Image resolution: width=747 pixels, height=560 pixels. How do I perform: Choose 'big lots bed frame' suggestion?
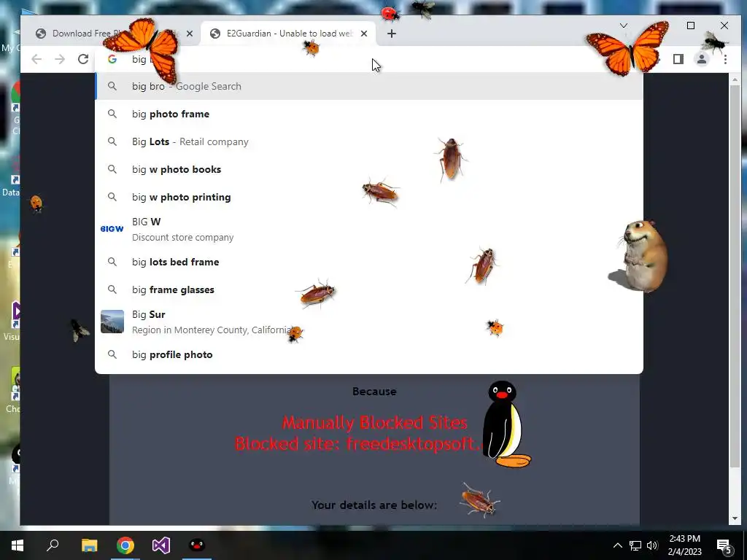coord(369,262)
